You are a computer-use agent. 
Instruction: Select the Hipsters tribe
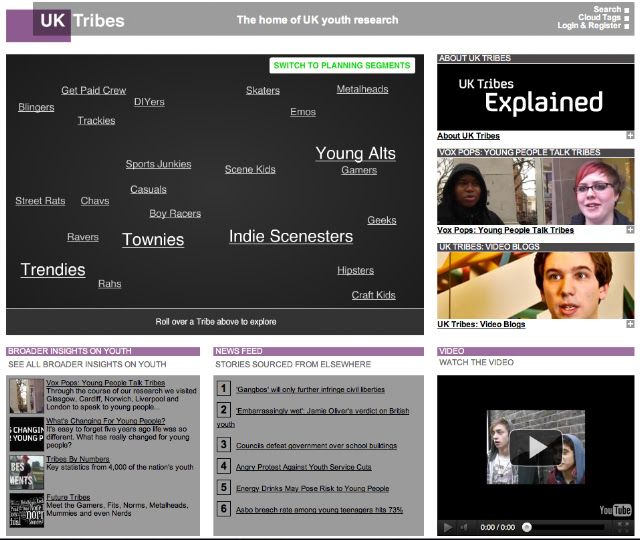click(x=356, y=270)
